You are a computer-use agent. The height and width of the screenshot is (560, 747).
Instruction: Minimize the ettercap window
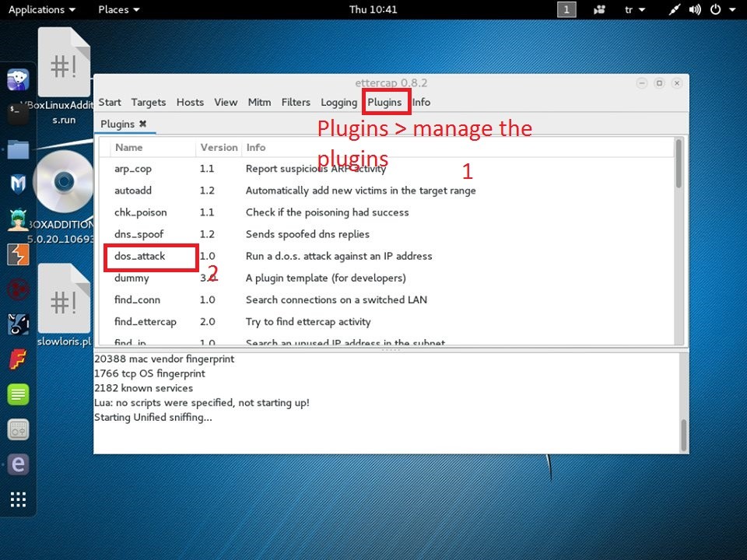coord(642,83)
